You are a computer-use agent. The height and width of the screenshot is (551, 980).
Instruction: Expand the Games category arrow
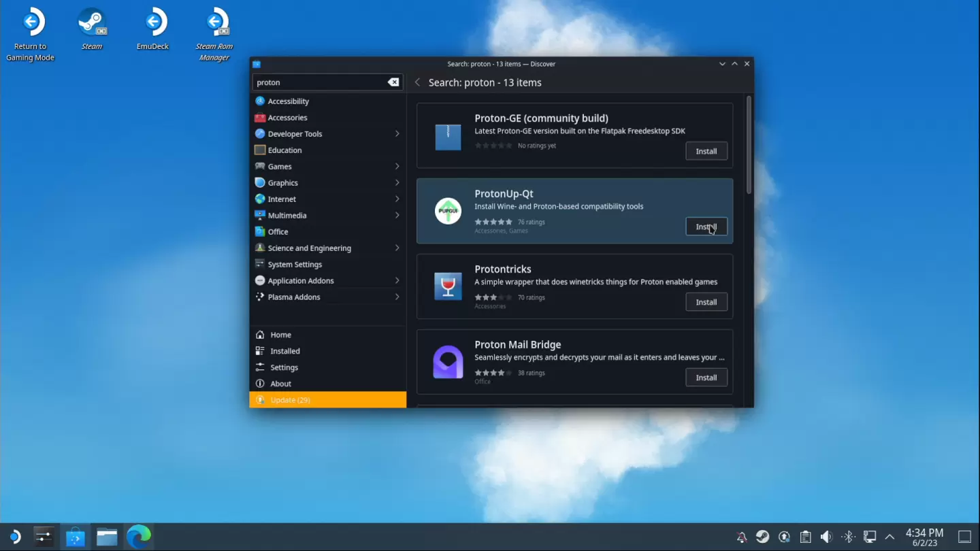[x=397, y=167]
